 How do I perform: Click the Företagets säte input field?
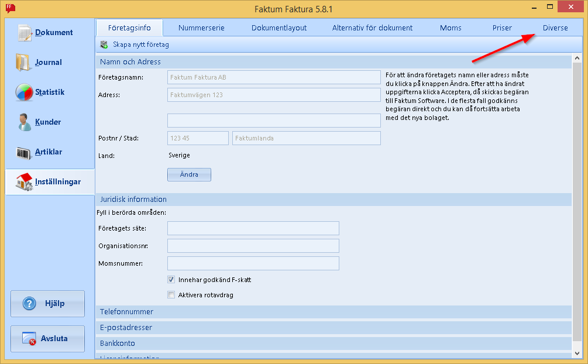[x=253, y=228]
